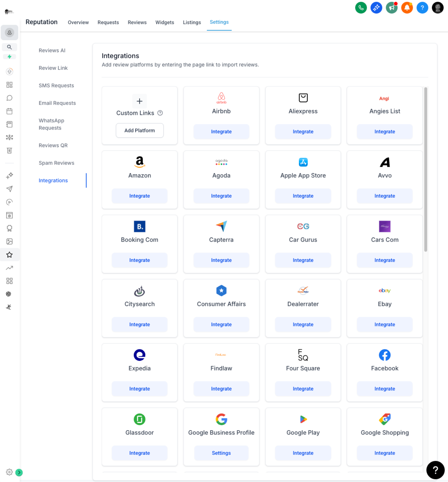This screenshot has width=448, height=482.
Task: Open the user profile avatar menu
Action: (437, 7)
